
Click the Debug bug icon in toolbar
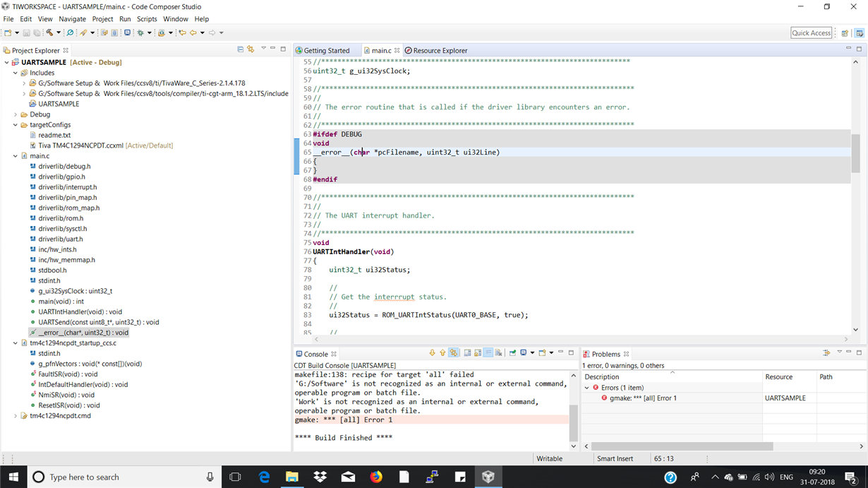140,32
